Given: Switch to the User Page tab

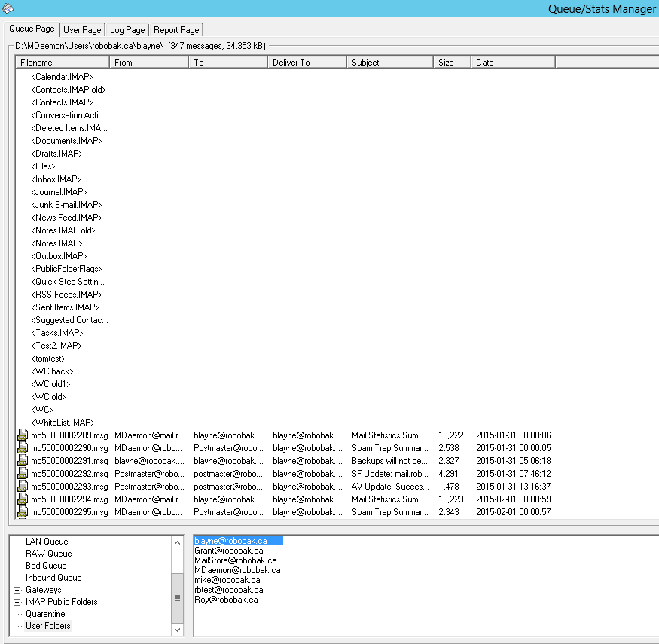Looking at the screenshot, I should (82, 29).
